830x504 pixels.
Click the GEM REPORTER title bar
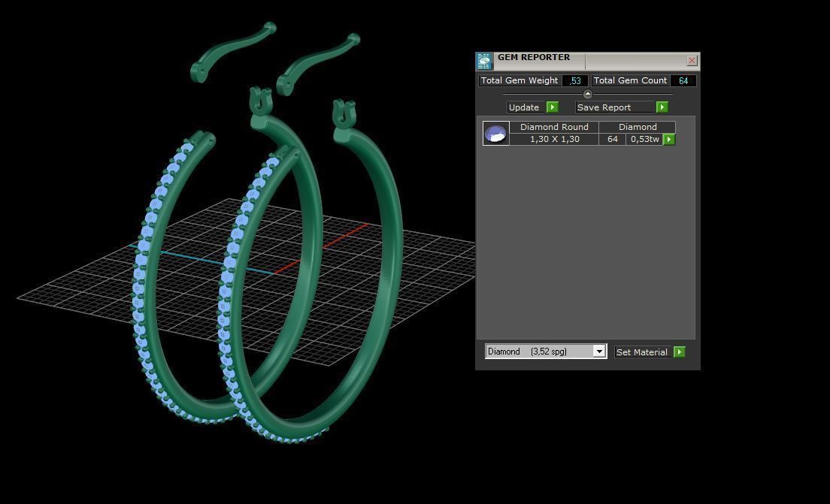click(588, 61)
